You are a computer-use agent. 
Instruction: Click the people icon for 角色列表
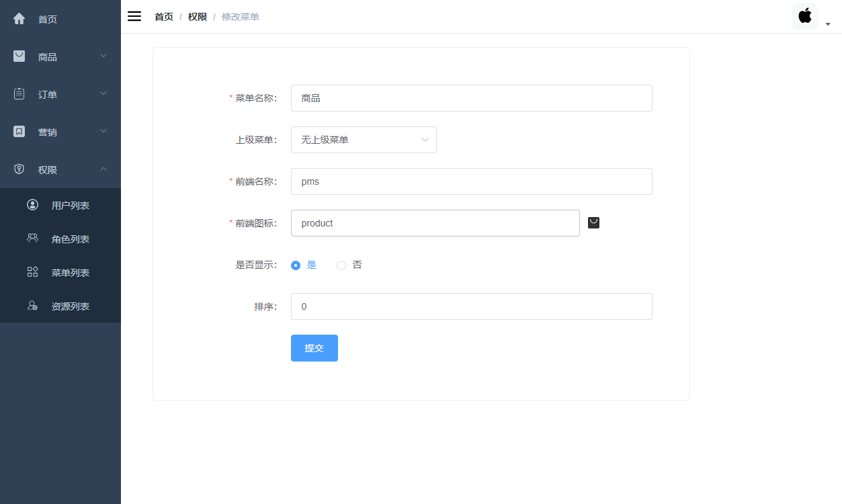point(32,238)
